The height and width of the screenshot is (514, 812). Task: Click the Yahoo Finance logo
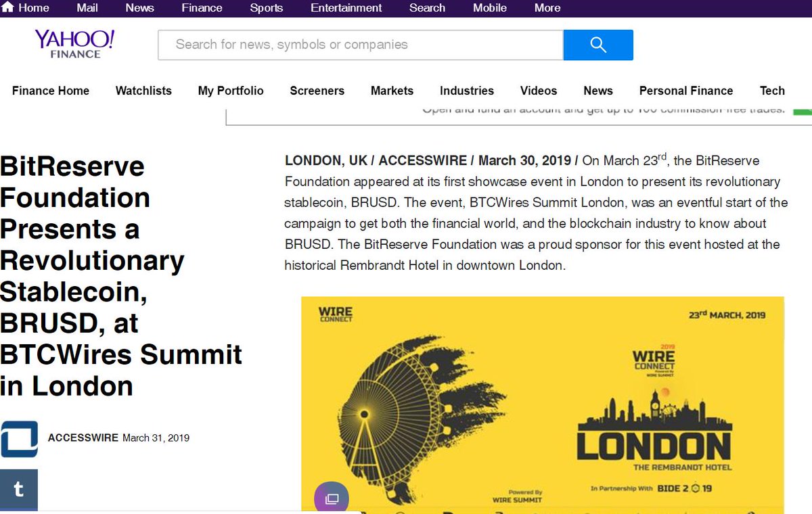[x=75, y=44]
